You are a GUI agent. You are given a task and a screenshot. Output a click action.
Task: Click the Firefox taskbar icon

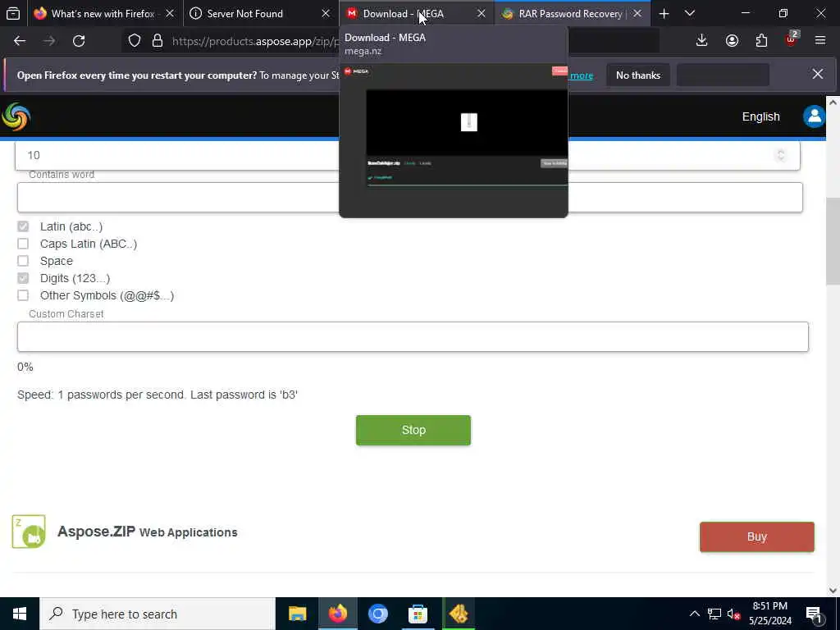338,614
